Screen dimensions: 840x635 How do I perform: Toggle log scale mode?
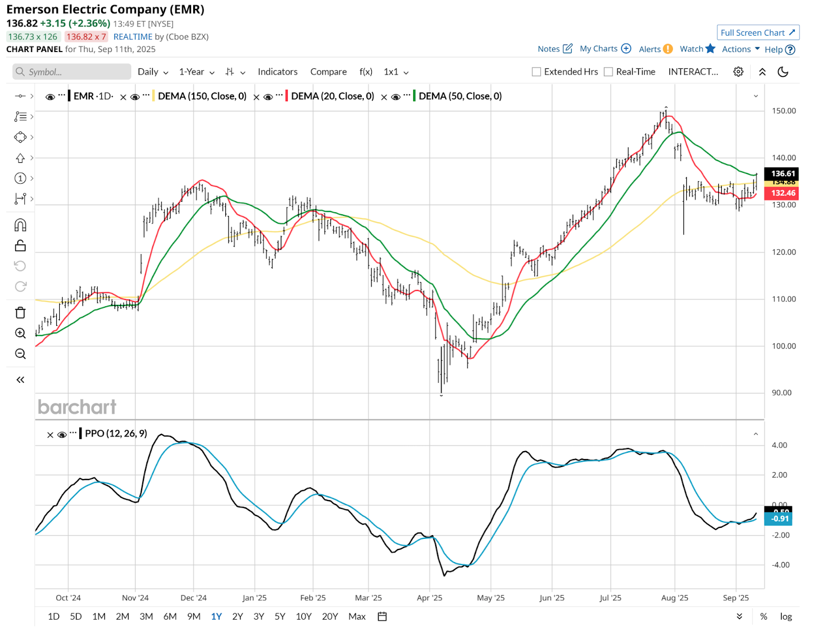pyautogui.click(x=786, y=617)
